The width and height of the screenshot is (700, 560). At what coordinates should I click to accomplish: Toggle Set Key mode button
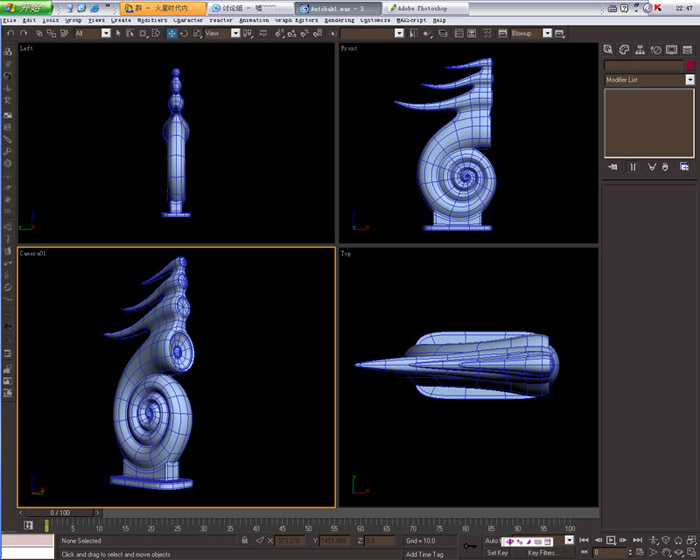click(x=497, y=553)
